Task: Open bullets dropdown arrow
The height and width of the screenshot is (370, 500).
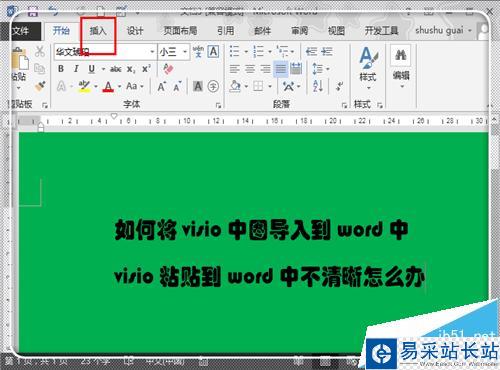Action: click(246, 52)
